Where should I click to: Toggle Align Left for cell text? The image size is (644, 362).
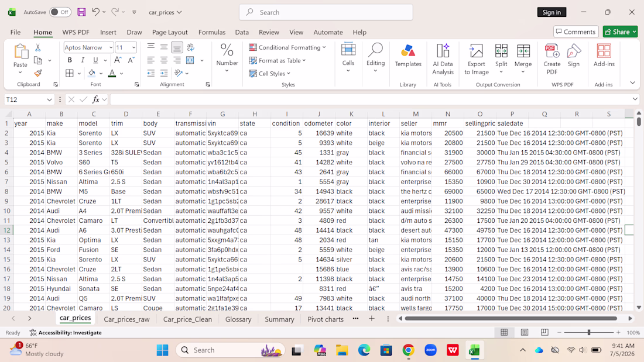tap(150, 60)
